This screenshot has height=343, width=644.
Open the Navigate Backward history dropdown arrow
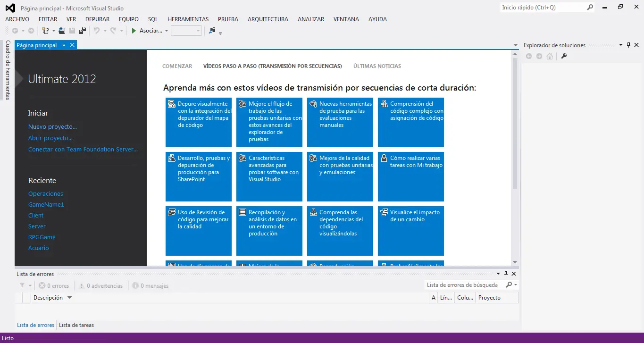[x=23, y=31]
